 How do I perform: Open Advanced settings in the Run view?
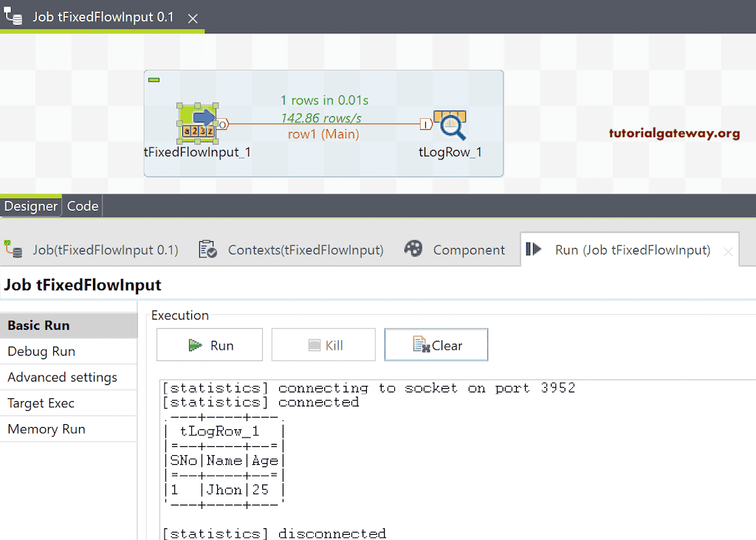pyautogui.click(x=61, y=377)
